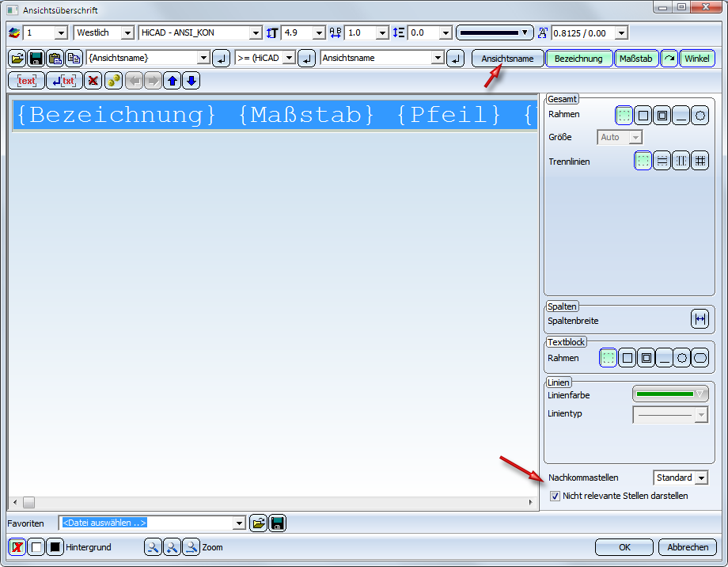Click the text height icon next to 4.9
Image resolution: width=728 pixels, height=567 pixels.
272,33
